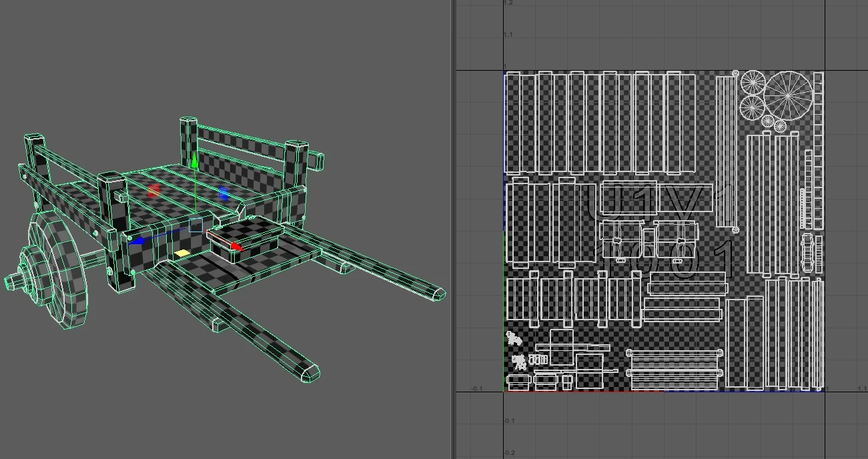
Task: Click the green Y-axis arrow of the move manipulator
Action: [x=193, y=160]
